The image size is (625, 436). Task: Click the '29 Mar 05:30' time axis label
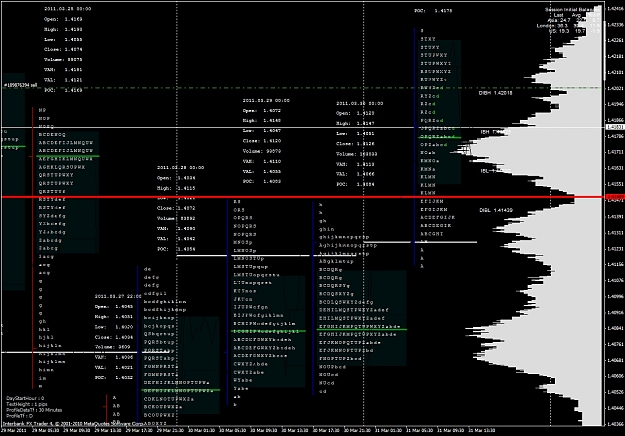(x=45, y=430)
